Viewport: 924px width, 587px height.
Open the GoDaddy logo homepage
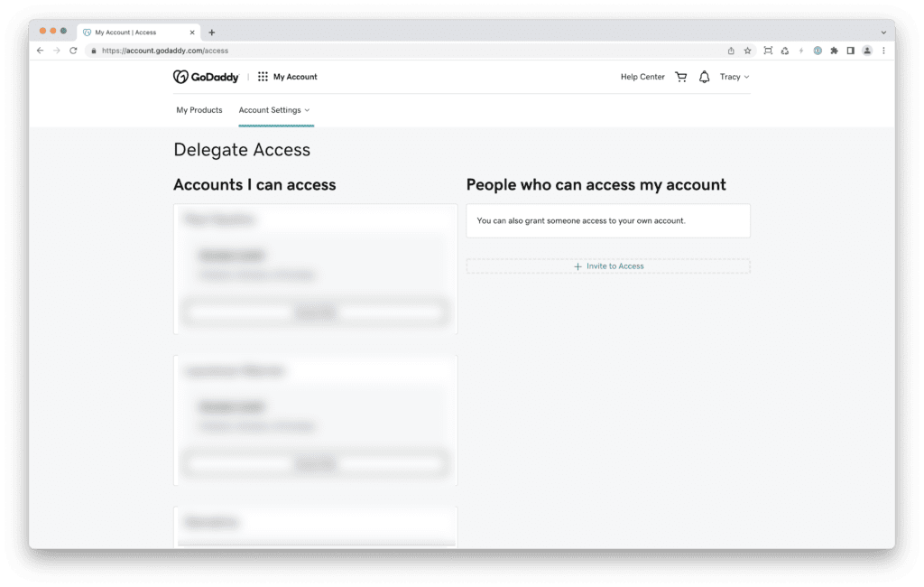(206, 77)
